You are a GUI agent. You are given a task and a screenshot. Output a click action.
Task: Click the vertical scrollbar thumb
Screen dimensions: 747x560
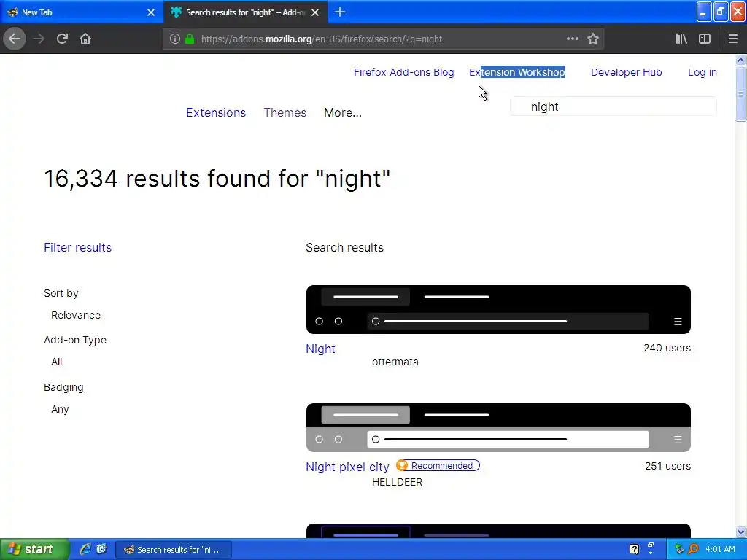(740, 94)
